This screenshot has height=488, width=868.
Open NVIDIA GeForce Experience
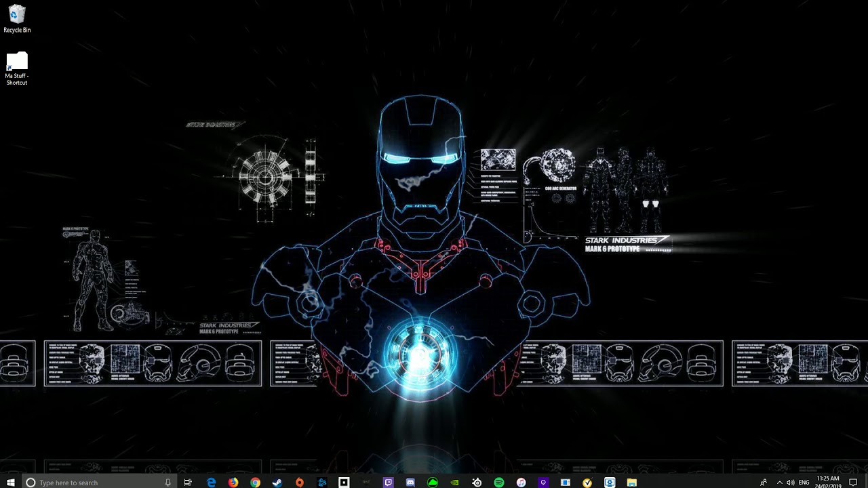tap(455, 482)
